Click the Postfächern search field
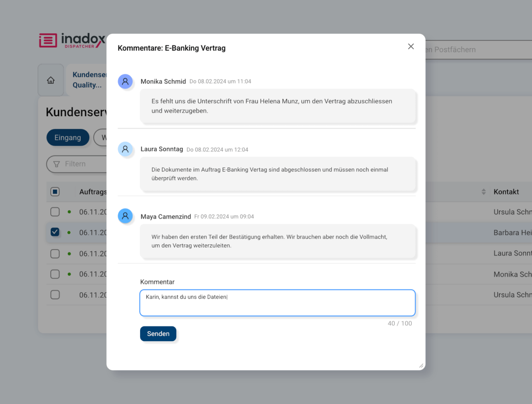The height and width of the screenshot is (404, 532). coord(478,50)
